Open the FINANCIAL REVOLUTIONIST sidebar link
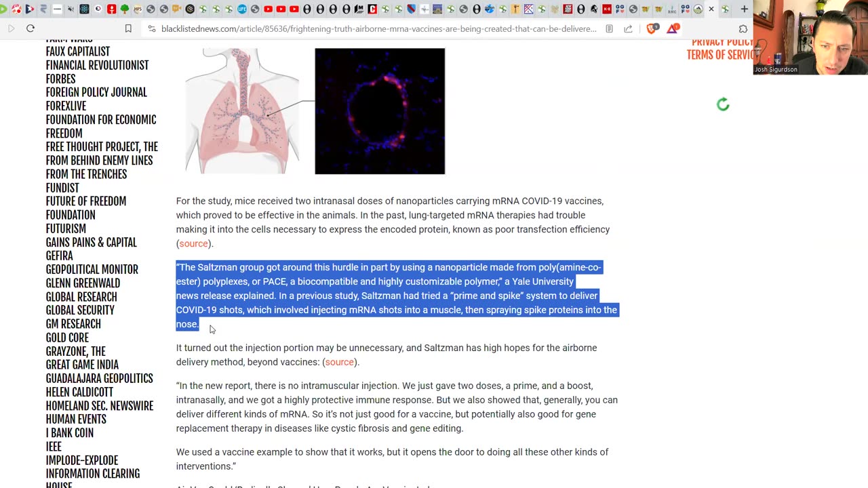This screenshot has height=488, width=868. [x=97, y=65]
